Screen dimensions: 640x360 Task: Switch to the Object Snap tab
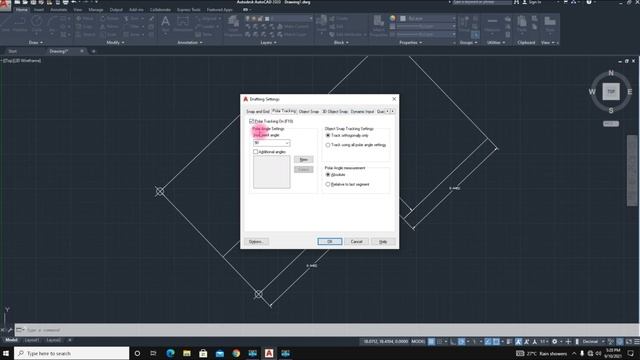(309, 111)
